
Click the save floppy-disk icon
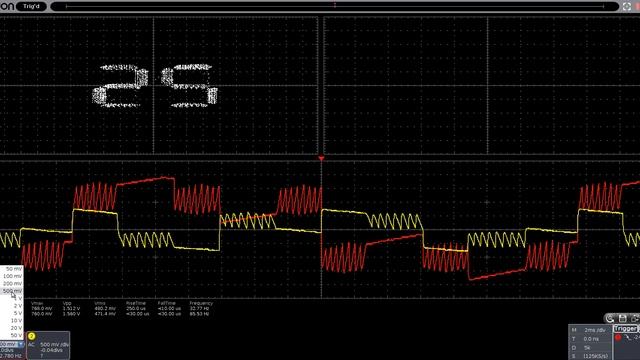click(622, 318)
